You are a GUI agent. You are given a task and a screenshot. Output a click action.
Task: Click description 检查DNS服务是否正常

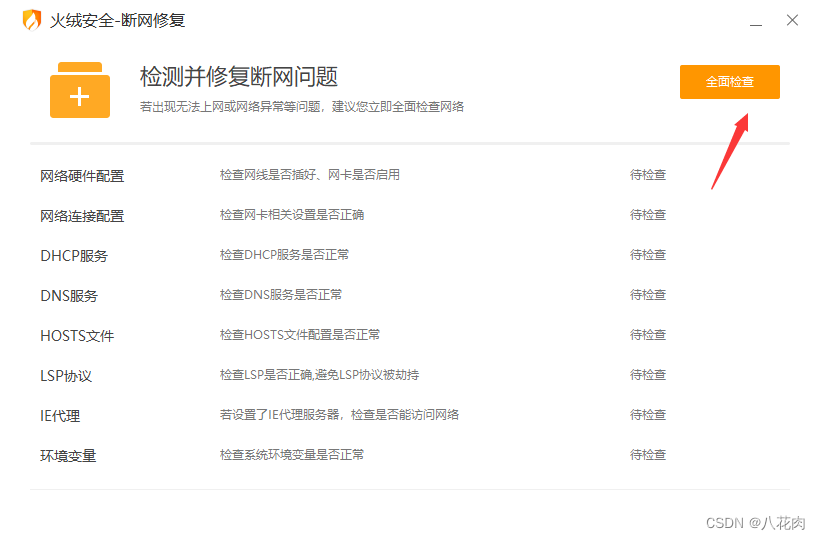(x=281, y=295)
